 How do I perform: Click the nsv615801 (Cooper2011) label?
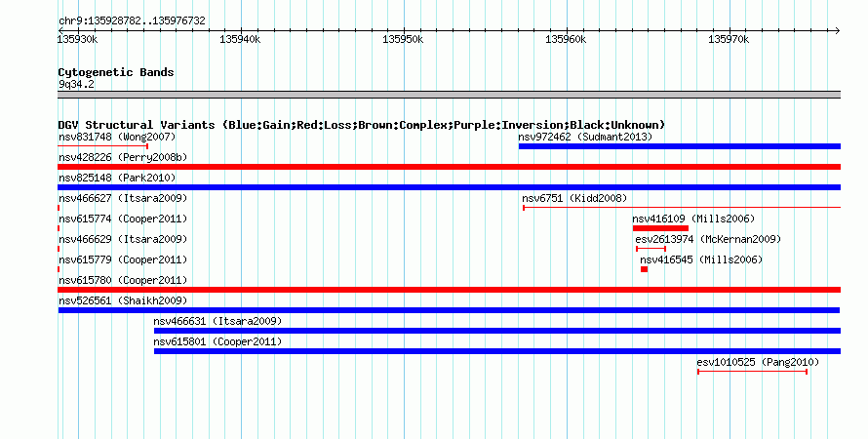coord(217,341)
